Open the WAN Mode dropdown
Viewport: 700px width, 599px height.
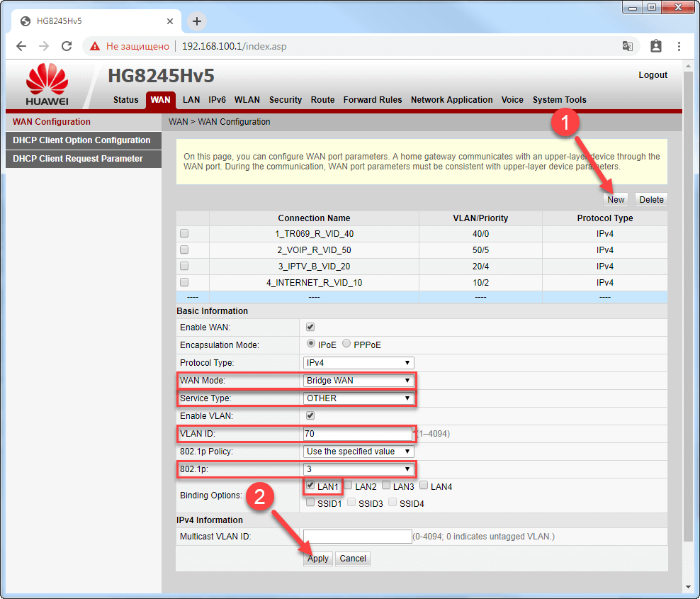[358, 381]
